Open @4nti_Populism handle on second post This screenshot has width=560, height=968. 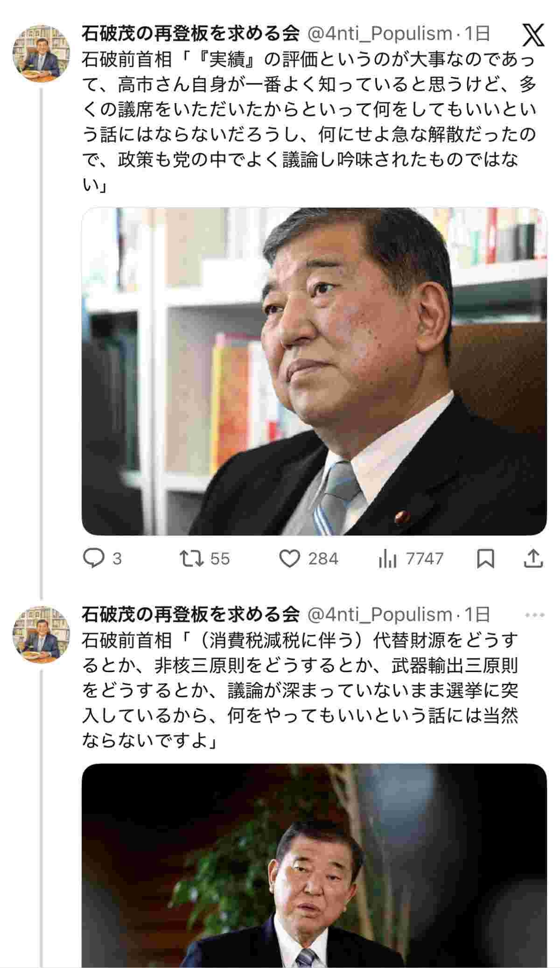(x=379, y=615)
